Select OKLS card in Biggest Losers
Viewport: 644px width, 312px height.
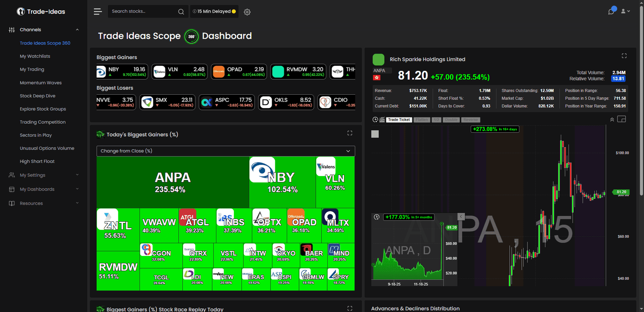point(286,102)
